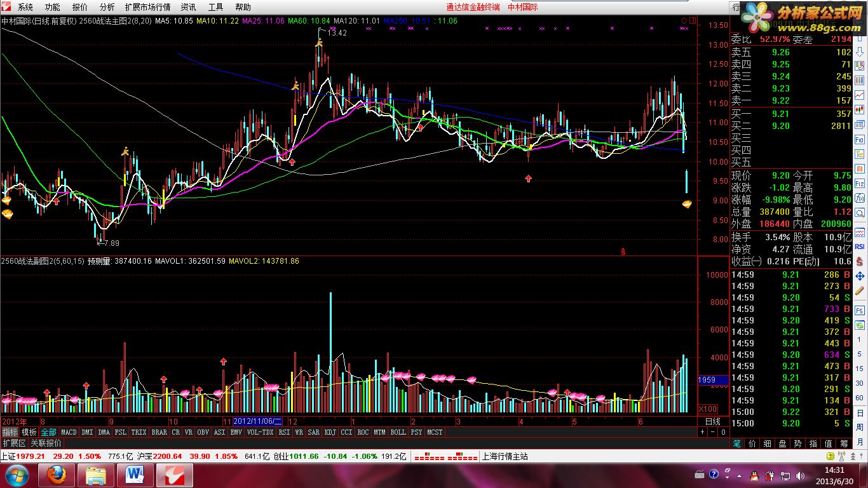Select the TRIX indicator tab
Viewport: 868px width, 488px height.
[139, 432]
